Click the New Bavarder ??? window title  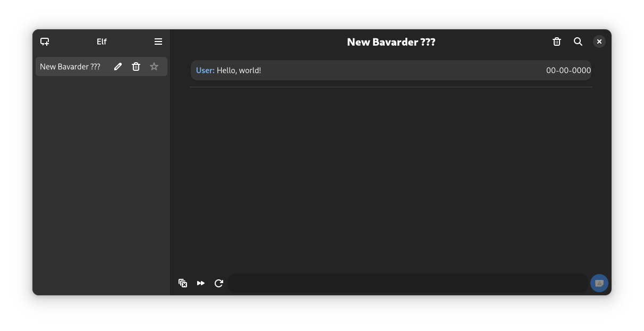391,42
